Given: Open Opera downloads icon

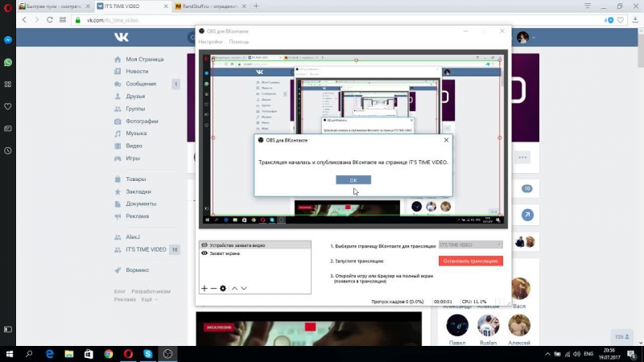Looking at the screenshot, I should 635,20.
